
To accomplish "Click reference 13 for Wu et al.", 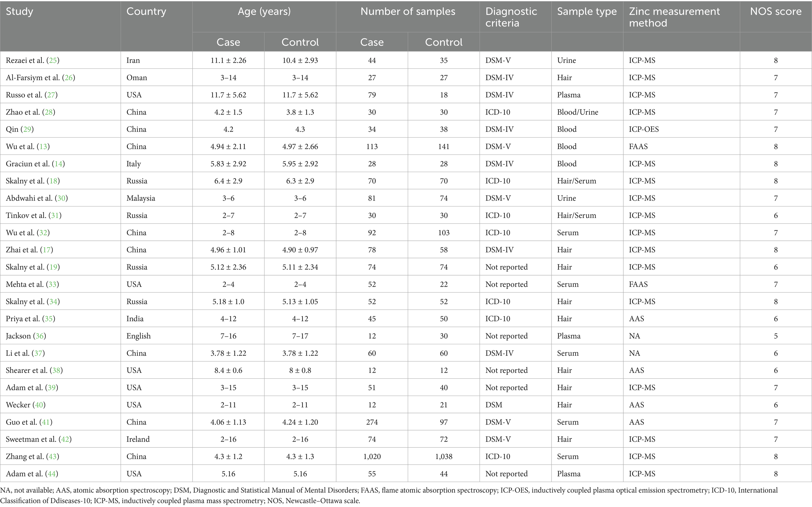I will click(44, 146).
